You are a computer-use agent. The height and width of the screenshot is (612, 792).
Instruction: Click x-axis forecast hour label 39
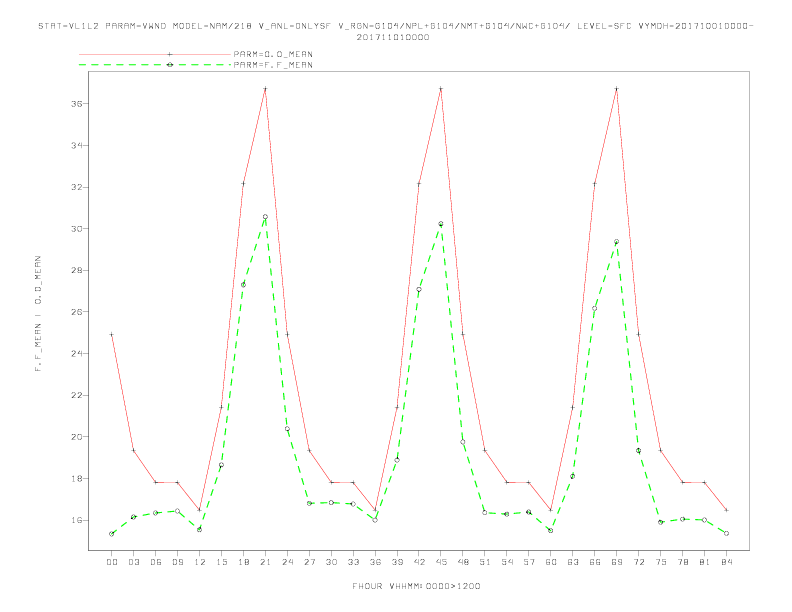click(397, 562)
